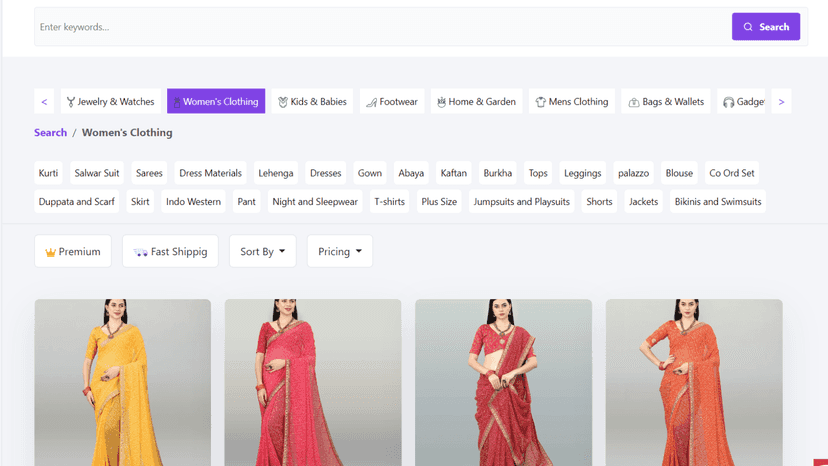Select the Sarees subcategory chip
The height and width of the screenshot is (466, 828).
tap(149, 173)
